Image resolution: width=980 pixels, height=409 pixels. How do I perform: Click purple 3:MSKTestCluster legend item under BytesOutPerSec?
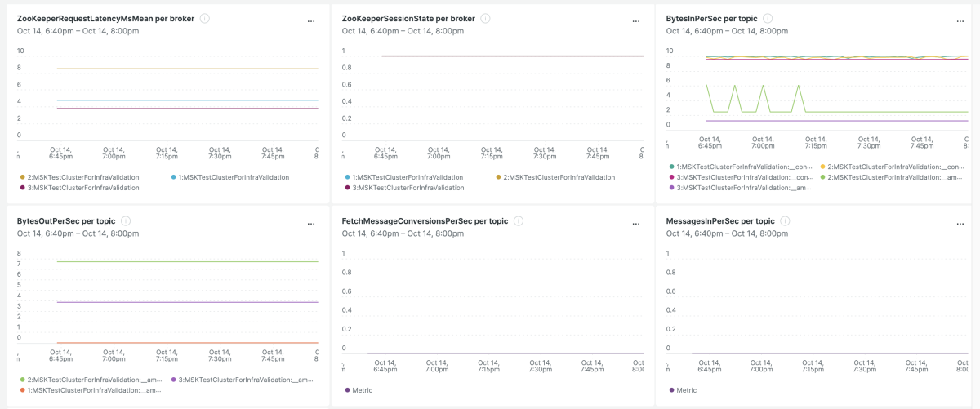pyautogui.click(x=231, y=380)
